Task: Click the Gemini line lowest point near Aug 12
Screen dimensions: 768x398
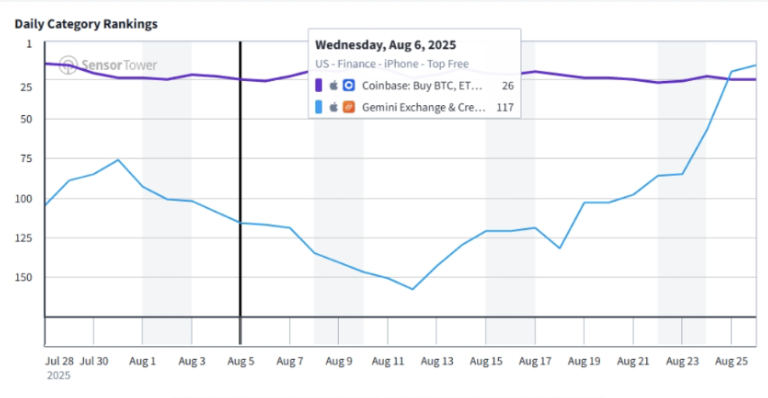Action: point(412,289)
